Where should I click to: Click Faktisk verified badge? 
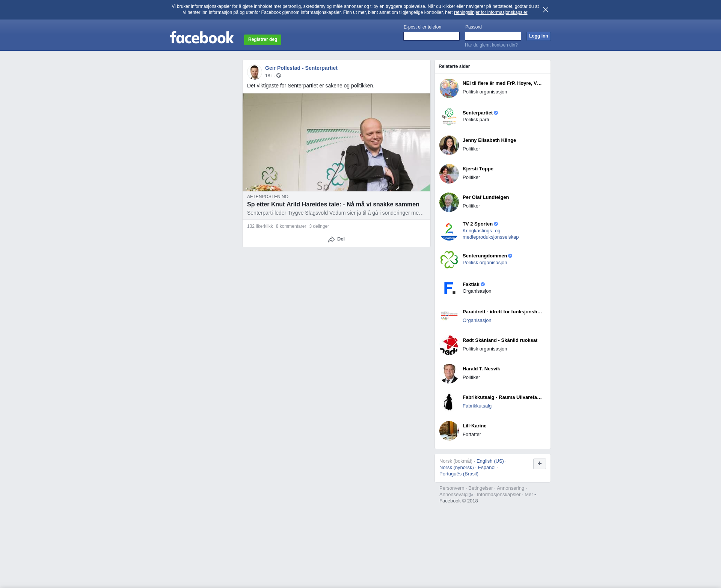coord(483,284)
